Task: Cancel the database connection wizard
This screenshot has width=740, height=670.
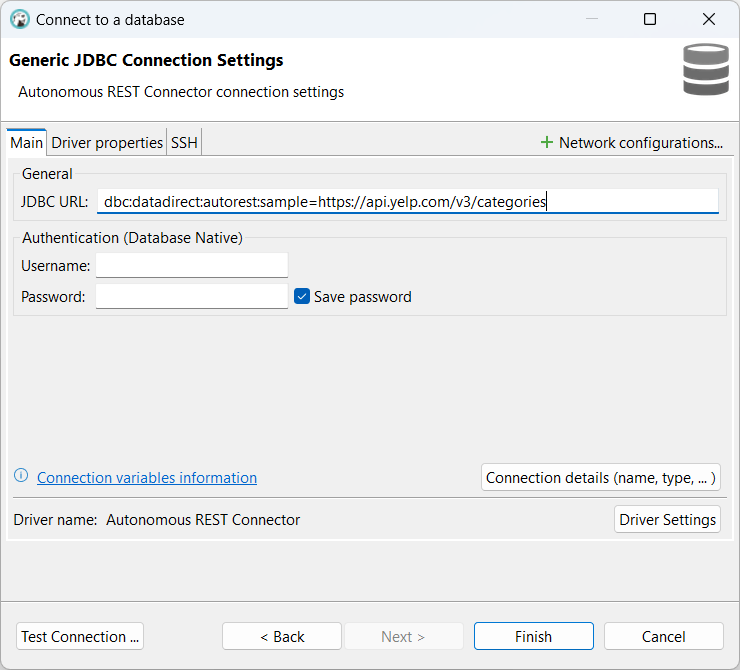Action: coord(663,637)
